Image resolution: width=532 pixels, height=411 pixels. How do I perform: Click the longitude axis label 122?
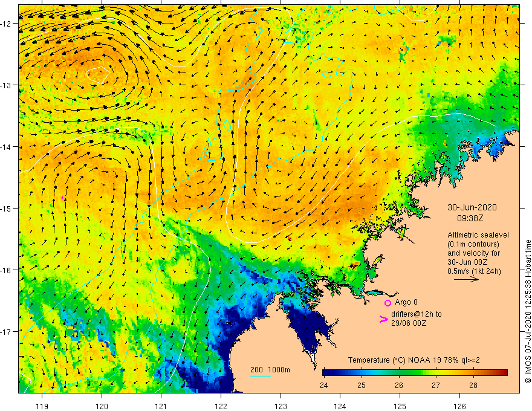point(221,406)
